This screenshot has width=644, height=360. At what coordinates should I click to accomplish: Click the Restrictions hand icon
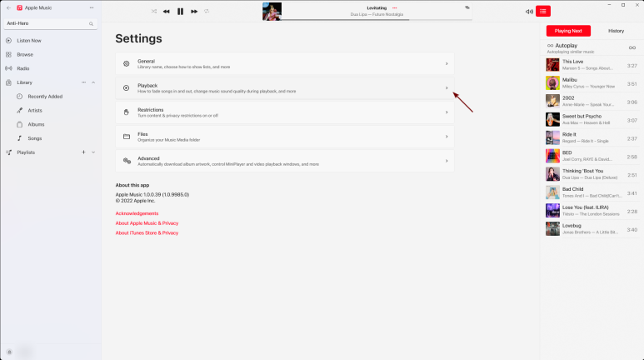click(127, 112)
